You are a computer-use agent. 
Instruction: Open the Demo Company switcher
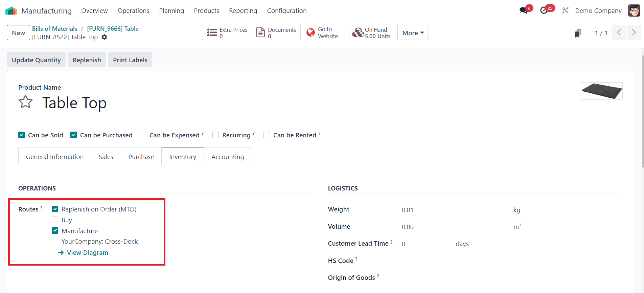coord(598,11)
